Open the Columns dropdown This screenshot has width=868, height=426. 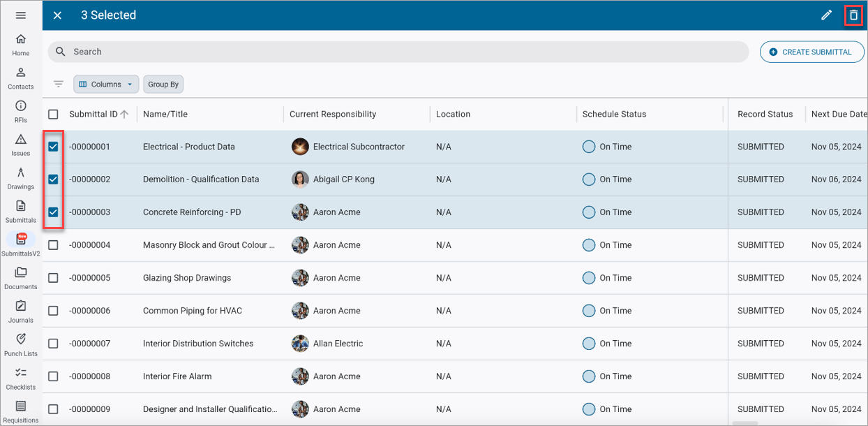coord(106,85)
